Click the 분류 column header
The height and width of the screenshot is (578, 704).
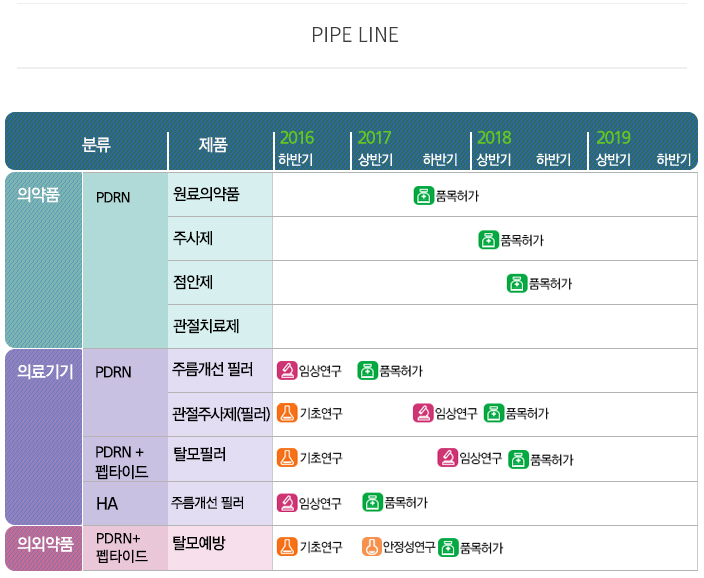96,145
